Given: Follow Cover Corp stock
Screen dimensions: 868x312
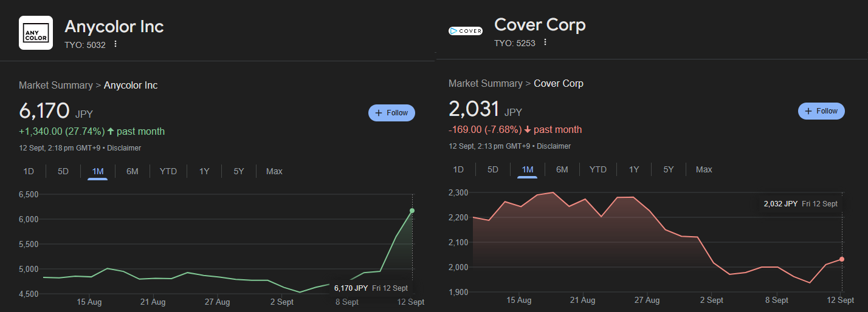Looking at the screenshot, I should (x=821, y=111).
